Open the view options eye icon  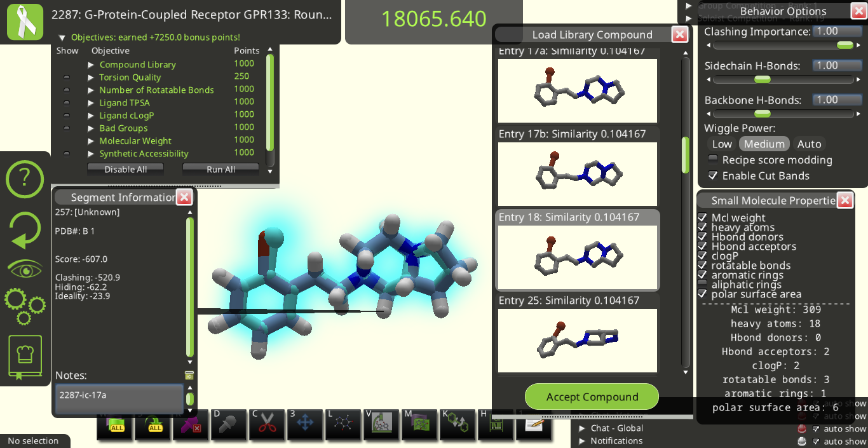coord(25,269)
